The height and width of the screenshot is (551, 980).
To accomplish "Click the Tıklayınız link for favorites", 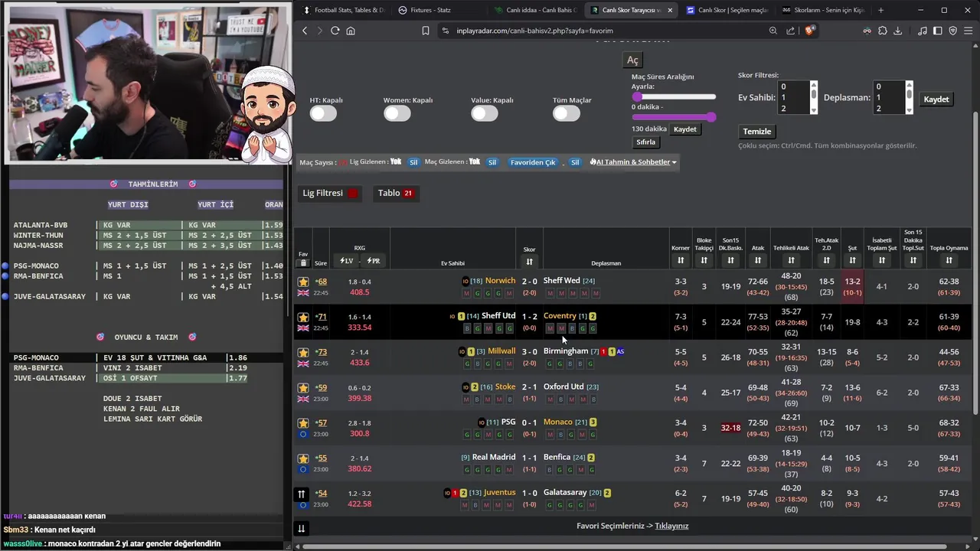I will tap(671, 526).
